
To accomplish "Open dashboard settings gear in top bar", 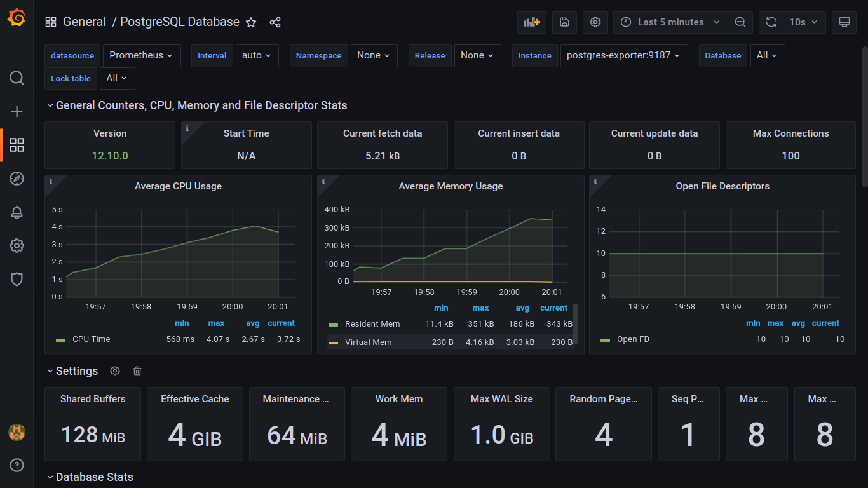I will pyautogui.click(x=595, y=22).
